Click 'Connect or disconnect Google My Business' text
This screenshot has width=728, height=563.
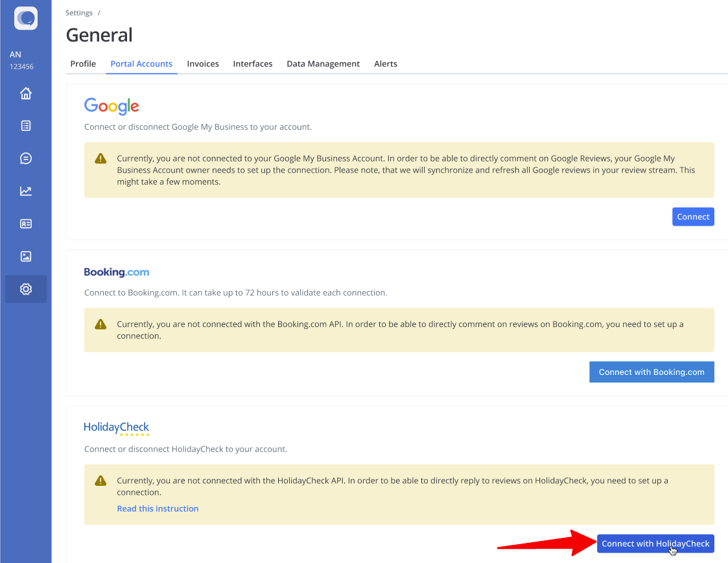pos(198,127)
